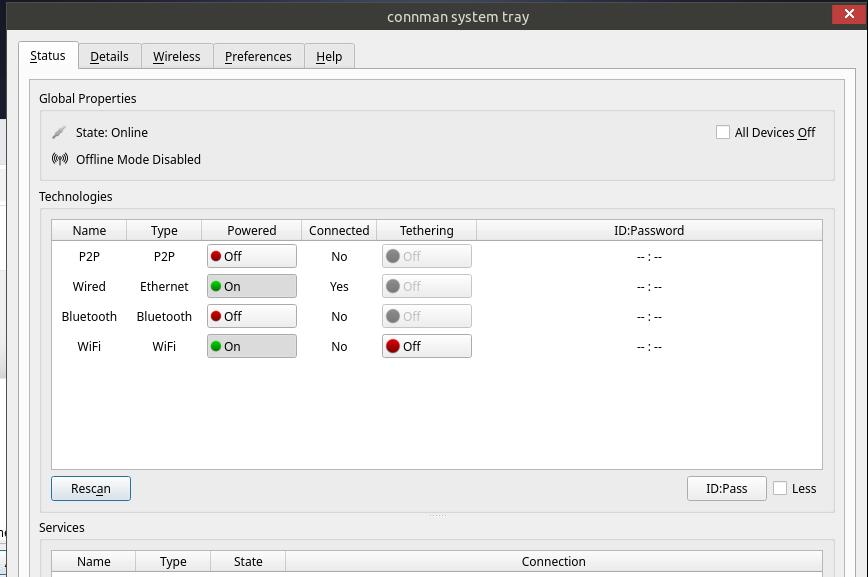Click the splitter handle above Services

(x=437, y=516)
